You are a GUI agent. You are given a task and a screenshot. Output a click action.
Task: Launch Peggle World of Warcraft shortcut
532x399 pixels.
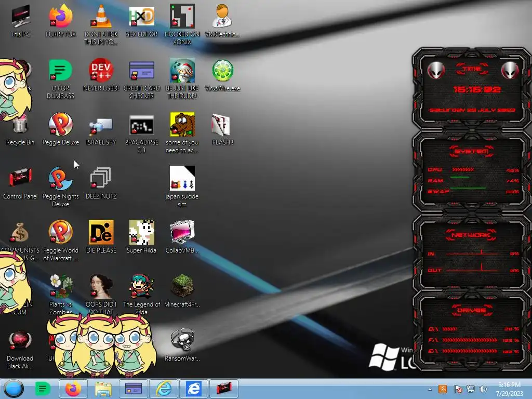coord(60,241)
